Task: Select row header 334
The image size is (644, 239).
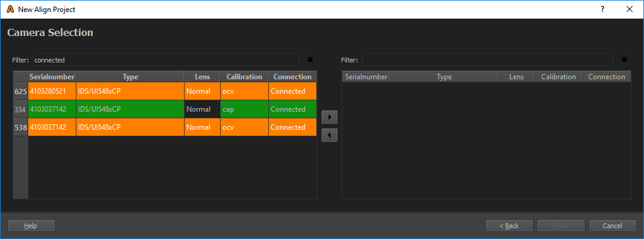Action: click(x=20, y=109)
